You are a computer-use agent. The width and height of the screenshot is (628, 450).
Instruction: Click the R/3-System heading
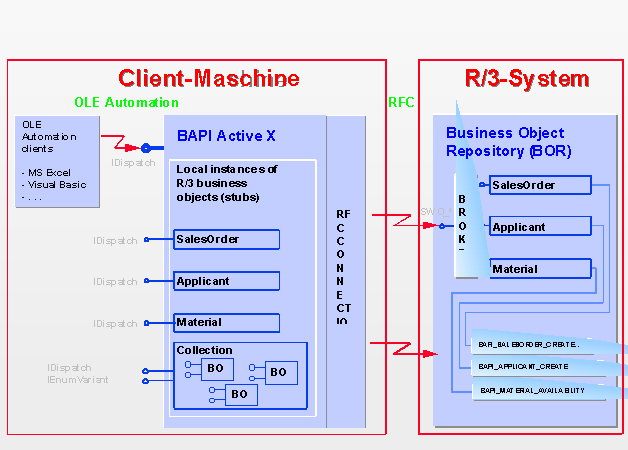pyautogui.click(x=527, y=78)
